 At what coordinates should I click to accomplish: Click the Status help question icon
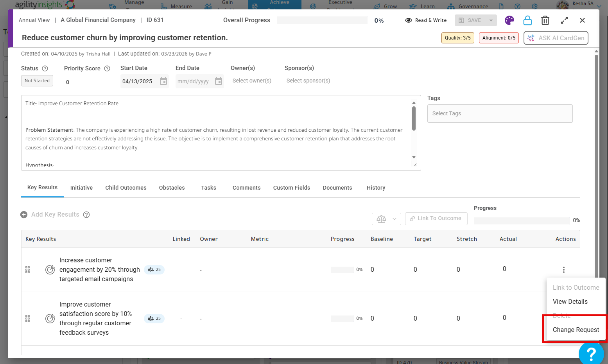45,68
